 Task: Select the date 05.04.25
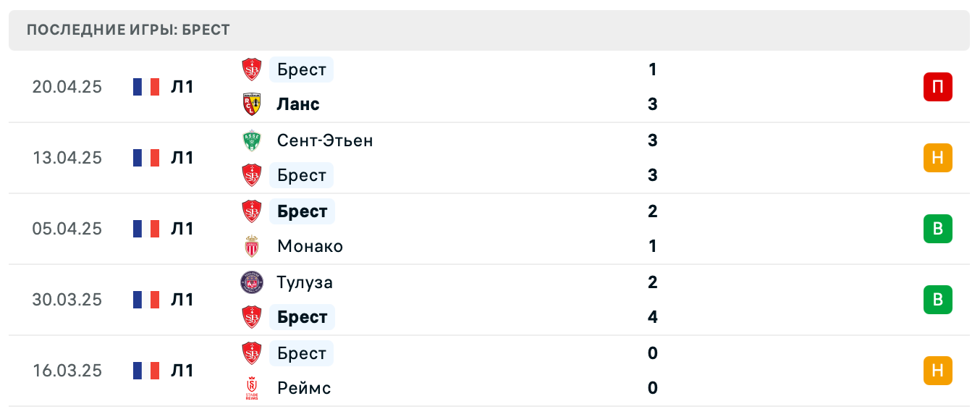point(67,228)
